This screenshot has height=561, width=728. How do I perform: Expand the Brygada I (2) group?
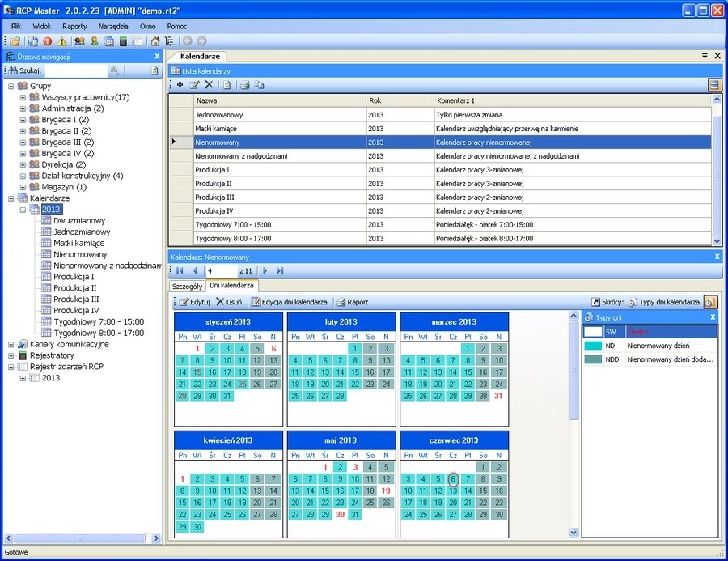point(23,120)
